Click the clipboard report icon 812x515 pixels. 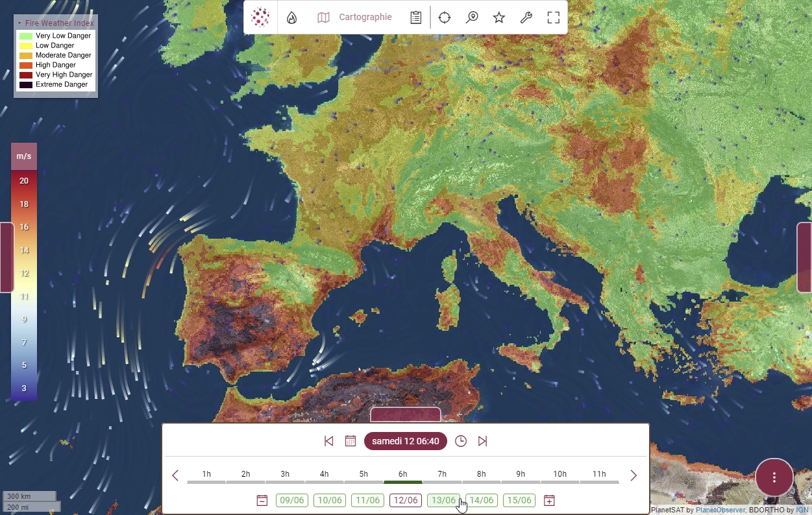(x=415, y=18)
